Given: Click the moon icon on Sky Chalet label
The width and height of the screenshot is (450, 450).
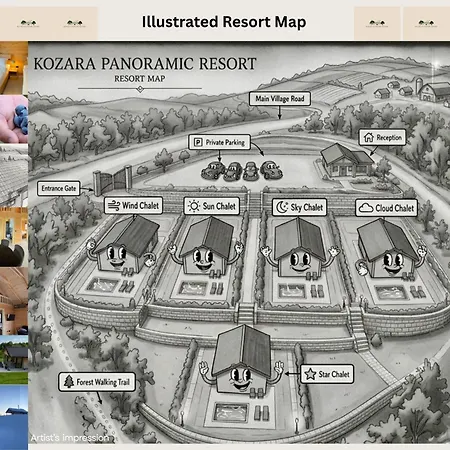Looking at the screenshot, I should (282, 207).
